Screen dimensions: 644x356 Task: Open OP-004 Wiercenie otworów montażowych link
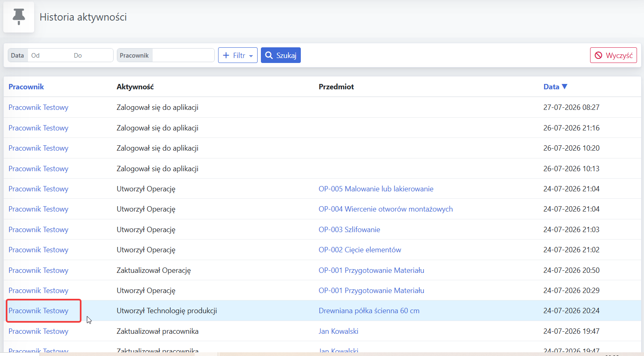click(x=386, y=209)
